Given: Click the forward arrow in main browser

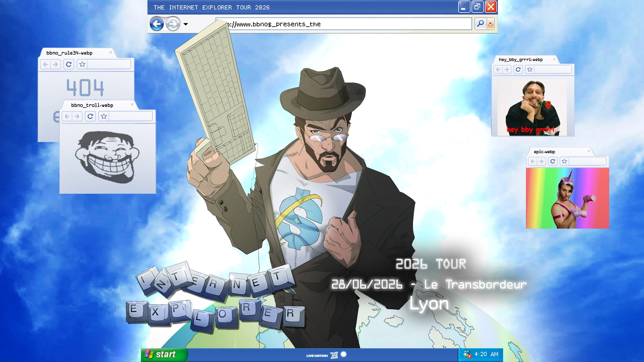Looking at the screenshot, I should [x=173, y=24].
